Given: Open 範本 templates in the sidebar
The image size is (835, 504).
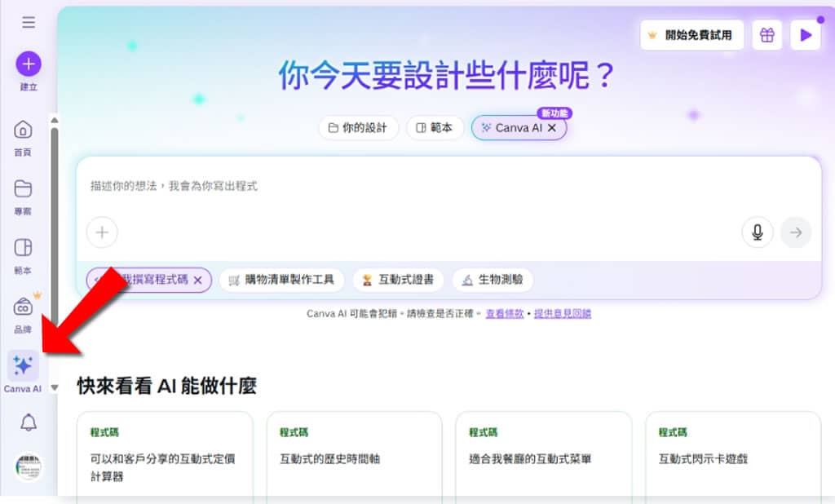Looking at the screenshot, I should click(x=23, y=256).
